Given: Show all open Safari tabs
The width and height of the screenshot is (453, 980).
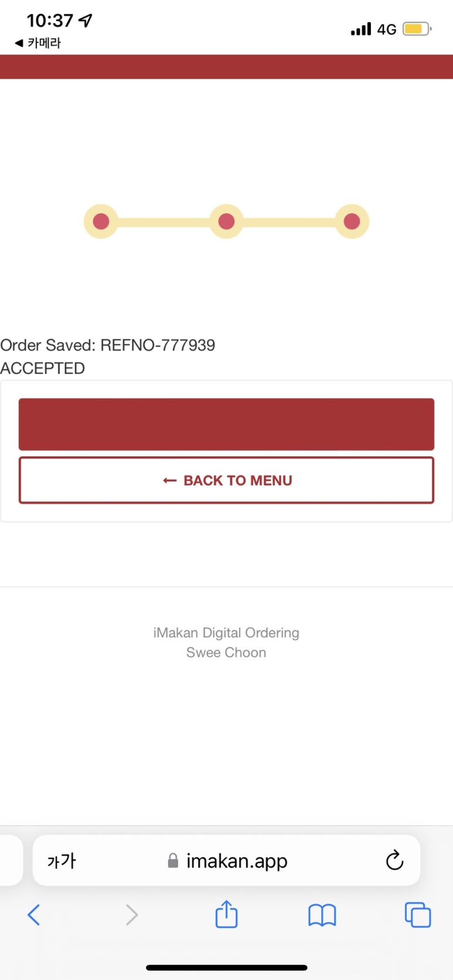Looking at the screenshot, I should click(417, 914).
